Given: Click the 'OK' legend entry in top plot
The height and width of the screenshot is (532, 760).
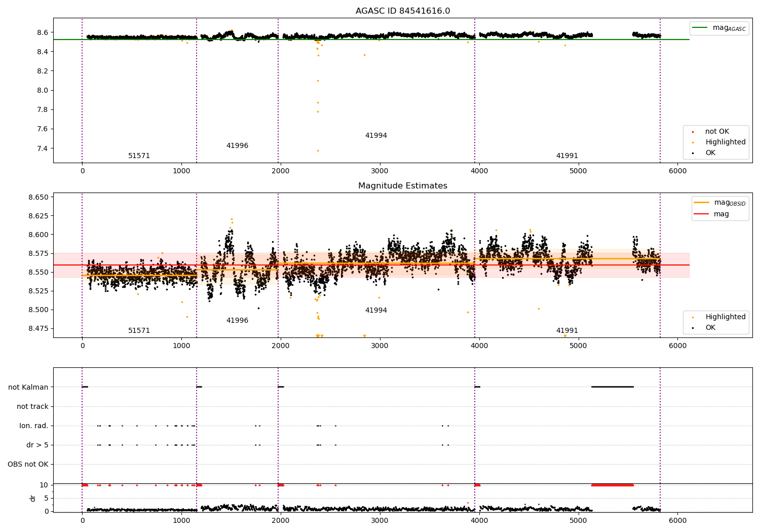Looking at the screenshot, I should (704, 153).
